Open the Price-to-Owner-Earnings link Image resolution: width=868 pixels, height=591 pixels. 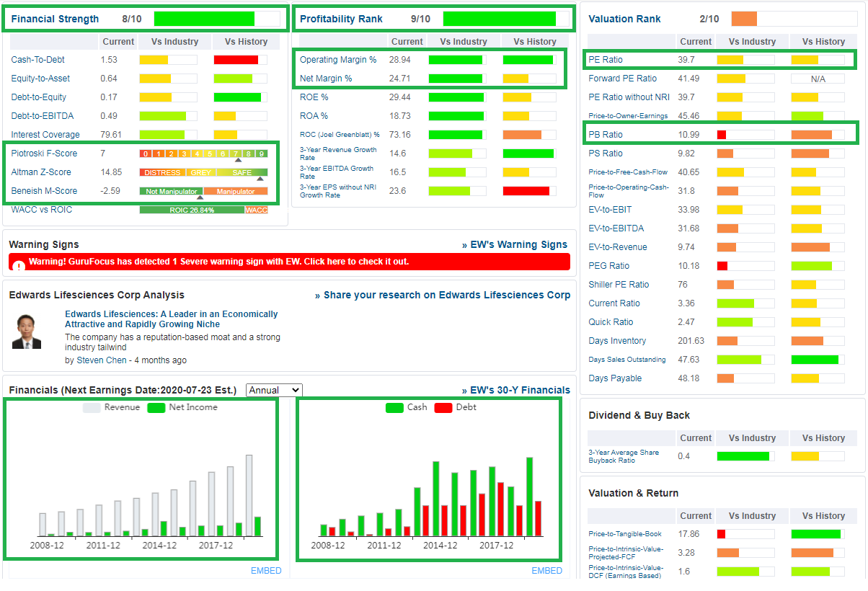coord(628,116)
